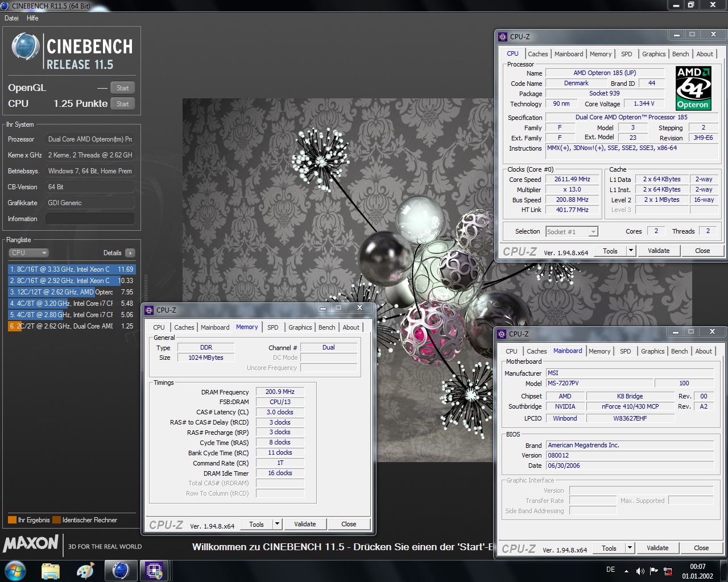728x582 pixels.
Task: Click the Cinebench sphere logo
Action: tap(25, 47)
